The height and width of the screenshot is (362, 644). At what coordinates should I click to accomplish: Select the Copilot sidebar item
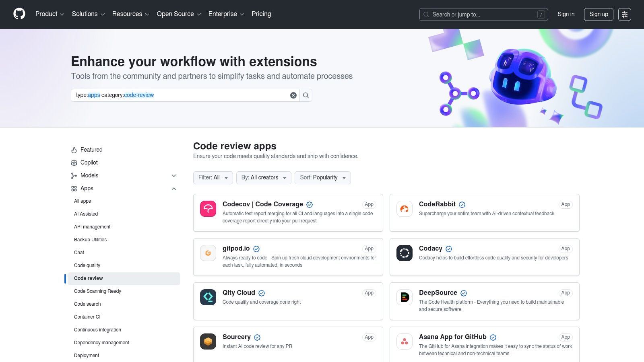tap(124, 162)
